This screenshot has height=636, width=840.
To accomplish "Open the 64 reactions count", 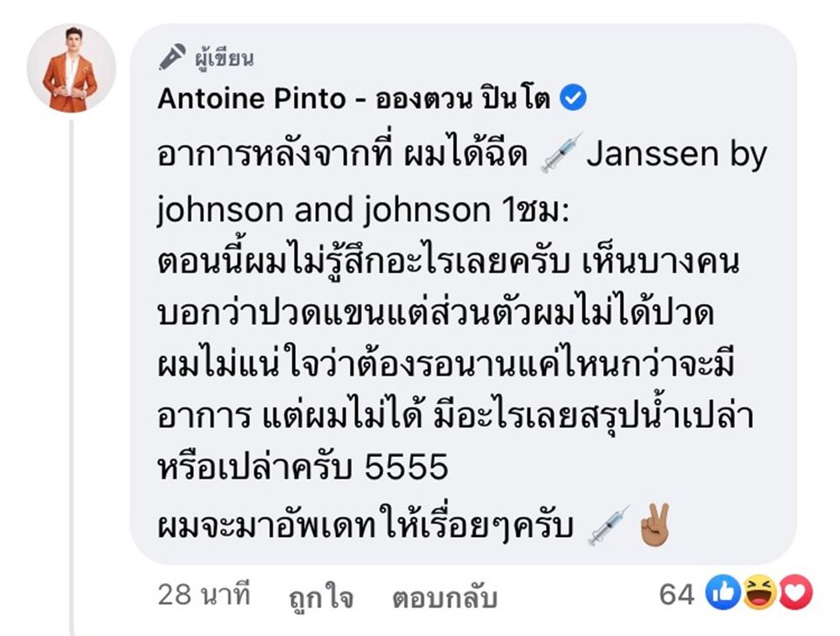I will 676,594.
